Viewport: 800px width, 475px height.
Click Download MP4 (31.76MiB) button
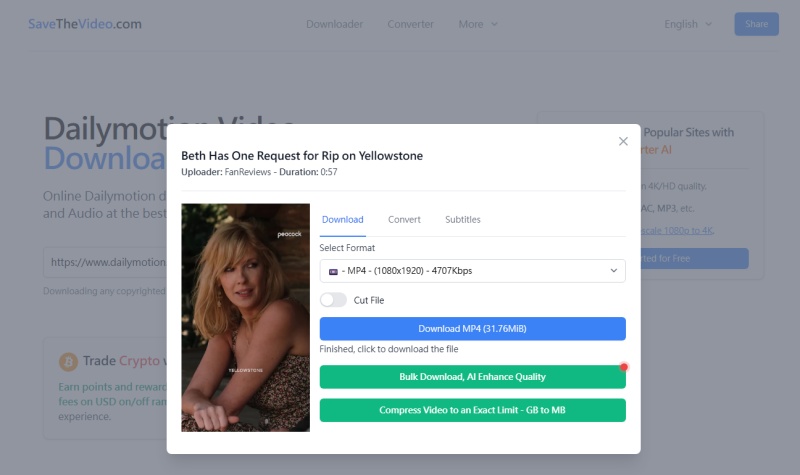point(472,329)
